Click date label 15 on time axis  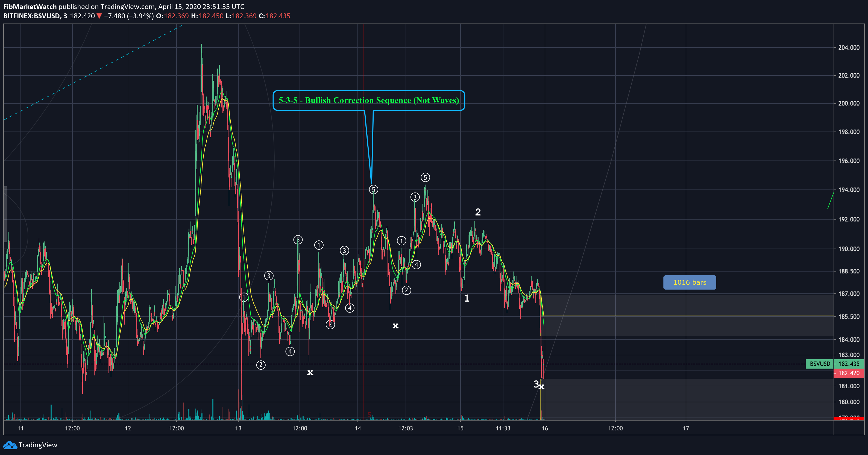(x=460, y=428)
